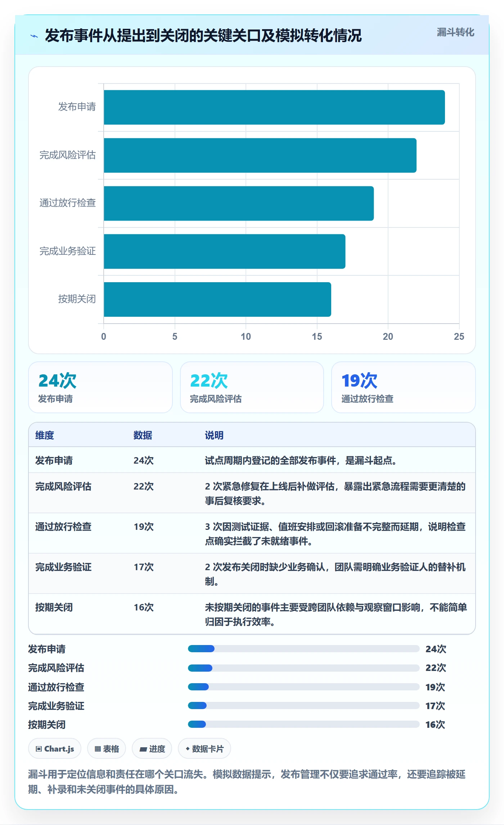The height and width of the screenshot is (825, 504).
Task: Click the 发布申请 bar in the chart
Action: [x=274, y=107]
